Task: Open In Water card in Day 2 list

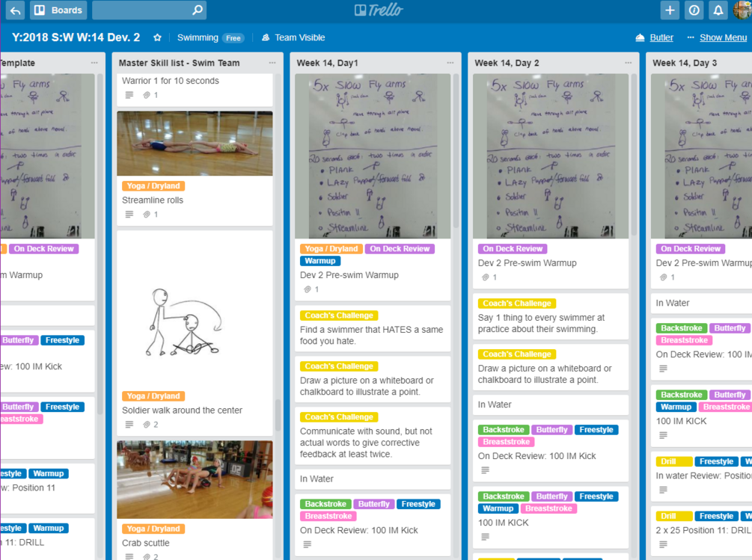Action: click(551, 404)
